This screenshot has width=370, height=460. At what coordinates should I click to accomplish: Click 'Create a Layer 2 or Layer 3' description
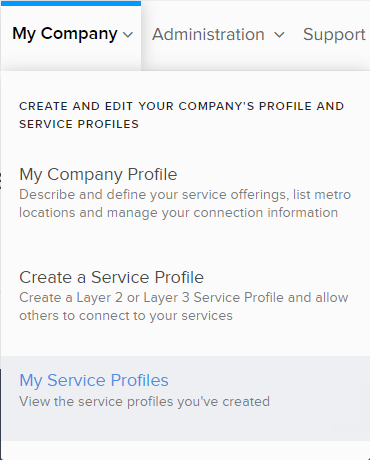[184, 297]
